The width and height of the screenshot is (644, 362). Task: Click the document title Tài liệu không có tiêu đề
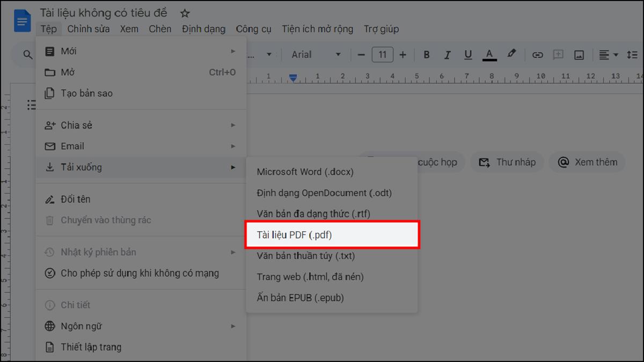(103, 12)
